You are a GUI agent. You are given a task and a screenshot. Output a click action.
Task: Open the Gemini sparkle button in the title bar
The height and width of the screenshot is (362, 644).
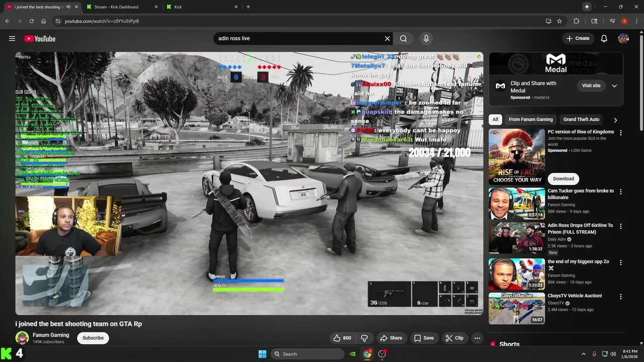(587, 7)
